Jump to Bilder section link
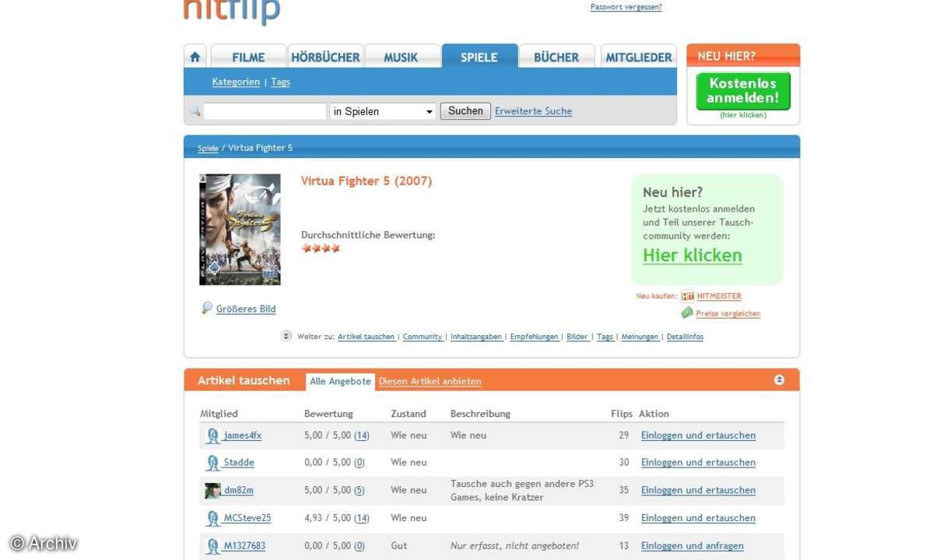This screenshot has height=560, width=933. pos(577,337)
